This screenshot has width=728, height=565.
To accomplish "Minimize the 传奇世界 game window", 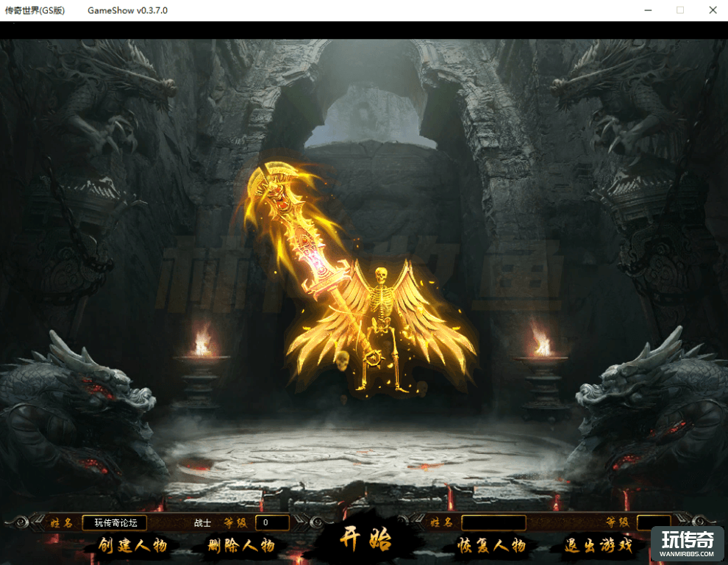I will (648, 10).
